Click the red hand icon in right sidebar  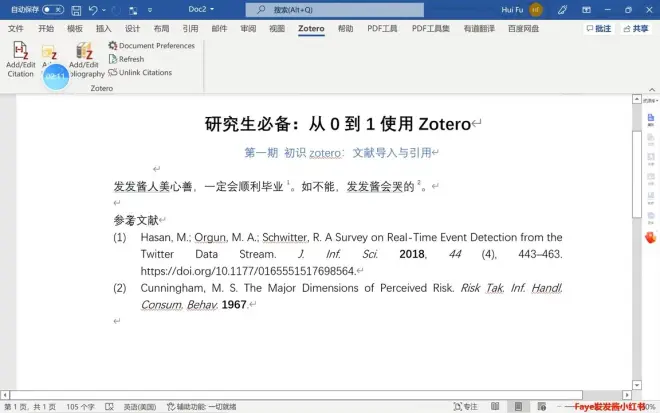click(650, 237)
